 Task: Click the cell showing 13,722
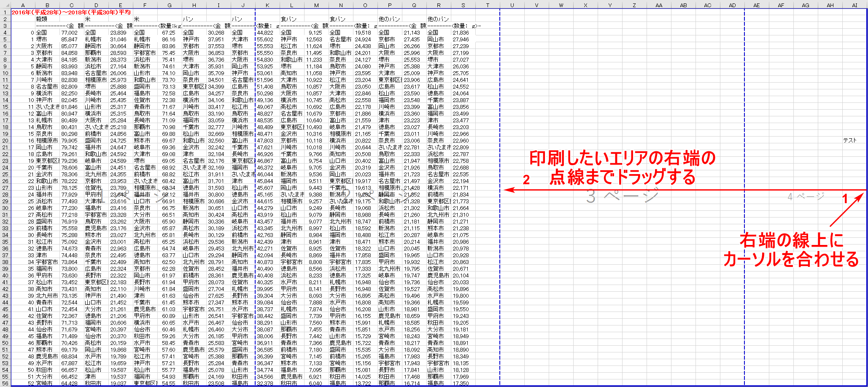365,383
